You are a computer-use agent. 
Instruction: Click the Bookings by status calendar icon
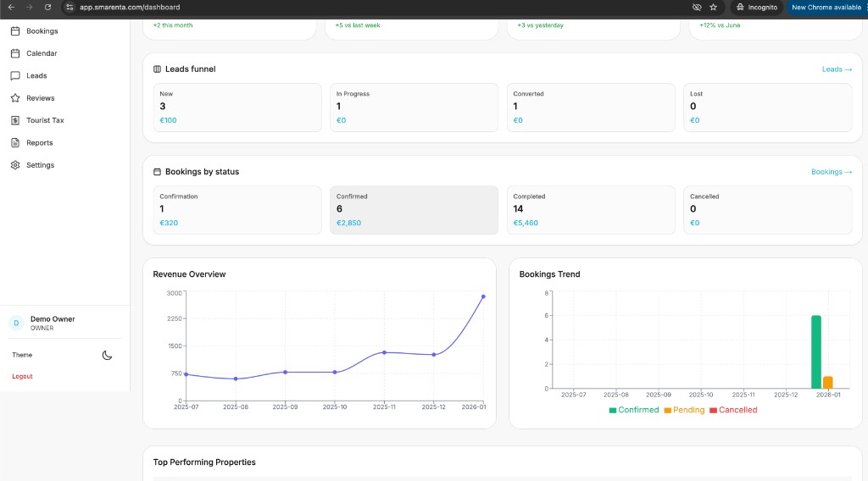pyautogui.click(x=157, y=172)
